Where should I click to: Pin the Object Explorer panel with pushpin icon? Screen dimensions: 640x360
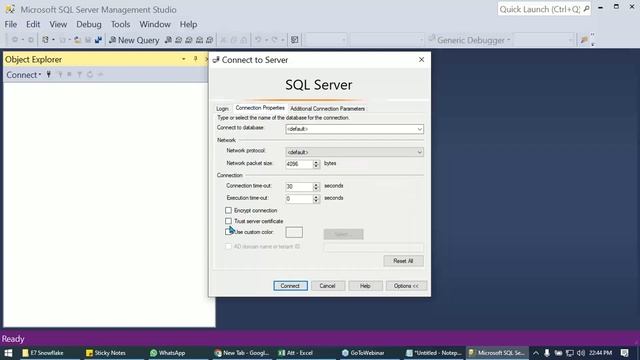point(196,60)
